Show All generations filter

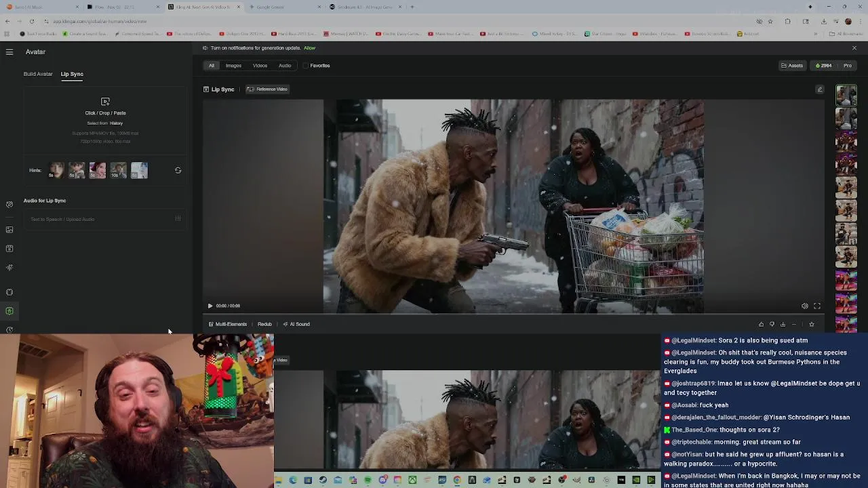[212, 66]
